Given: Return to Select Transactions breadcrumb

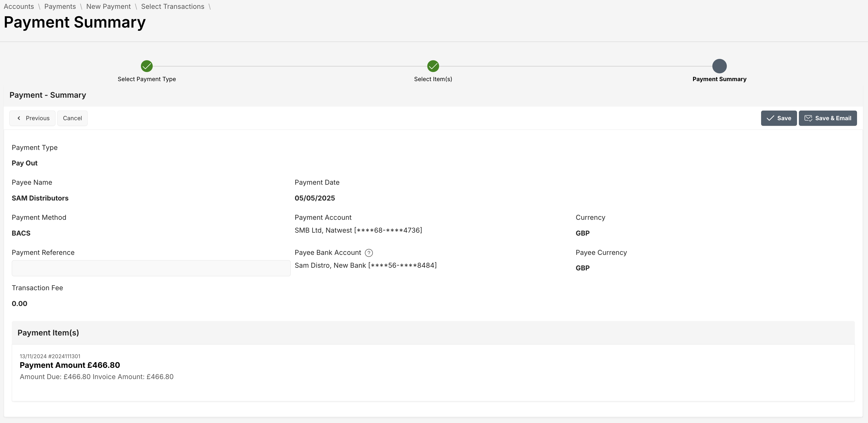Looking at the screenshot, I should [173, 6].
